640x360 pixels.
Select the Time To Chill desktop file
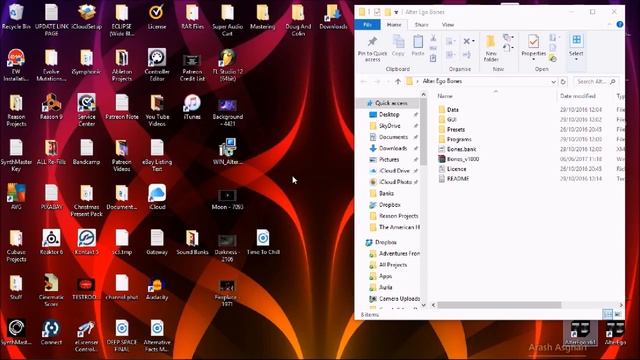coord(263,242)
